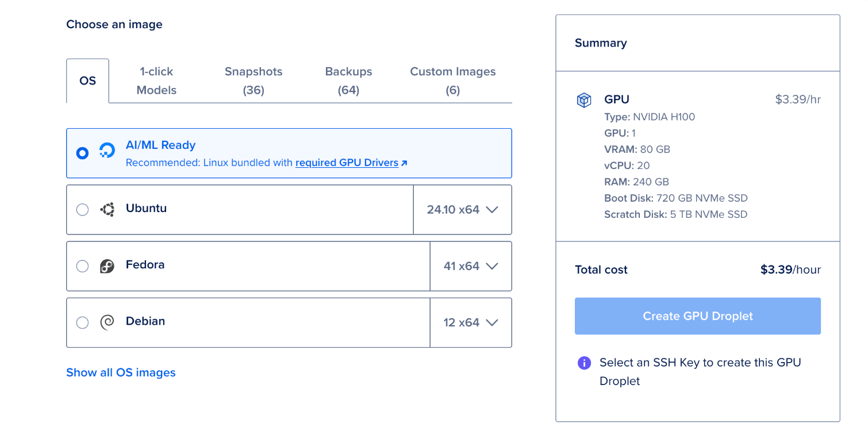Click the Choose an image heading
This screenshot has height=431, width=868.
(x=114, y=24)
